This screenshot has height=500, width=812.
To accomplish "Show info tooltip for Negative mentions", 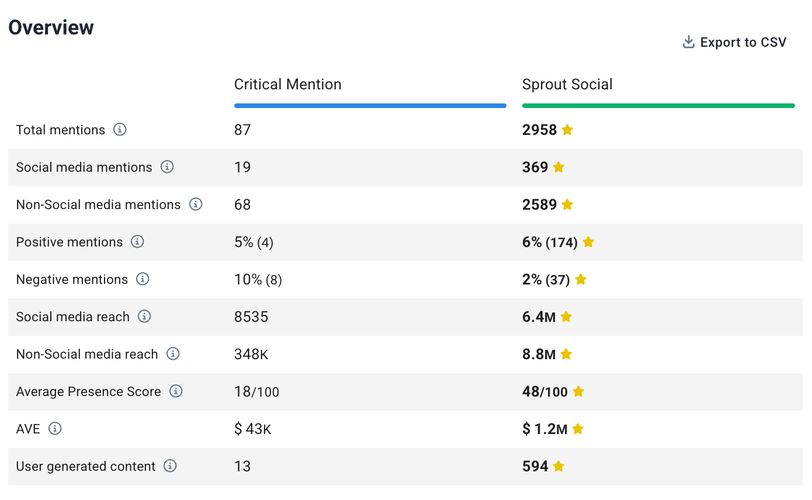I will click(x=142, y=279).
